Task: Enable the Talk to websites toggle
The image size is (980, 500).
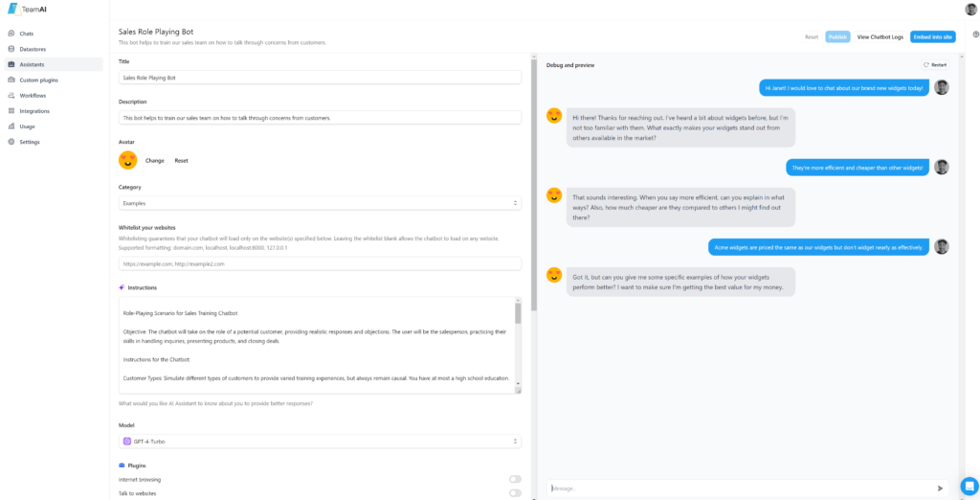Action: pos(515,493)
